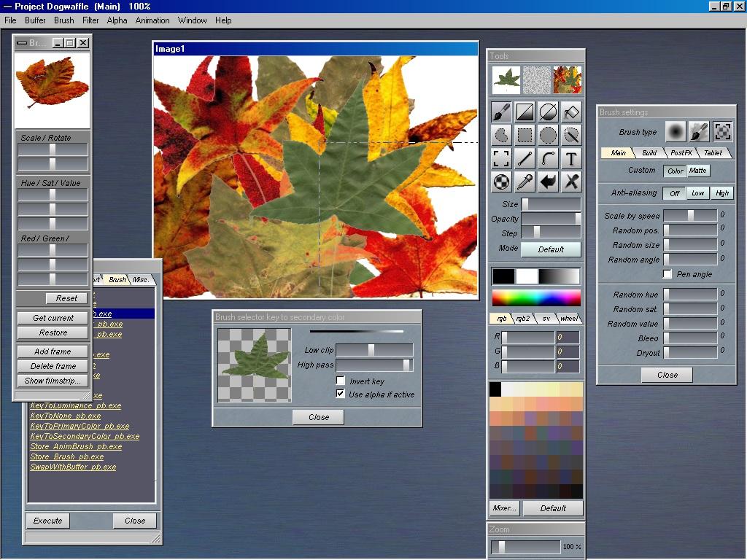Open the Mode Default dropdown
Viewport: 747px width, 560px height.
click(x=551, y=249)
